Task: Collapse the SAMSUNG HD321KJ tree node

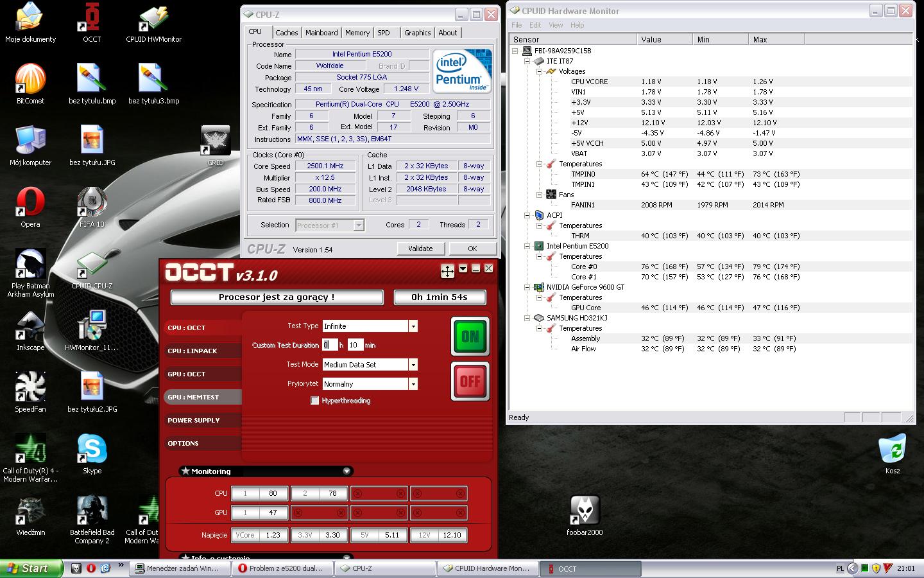Action: coord(527,318)
